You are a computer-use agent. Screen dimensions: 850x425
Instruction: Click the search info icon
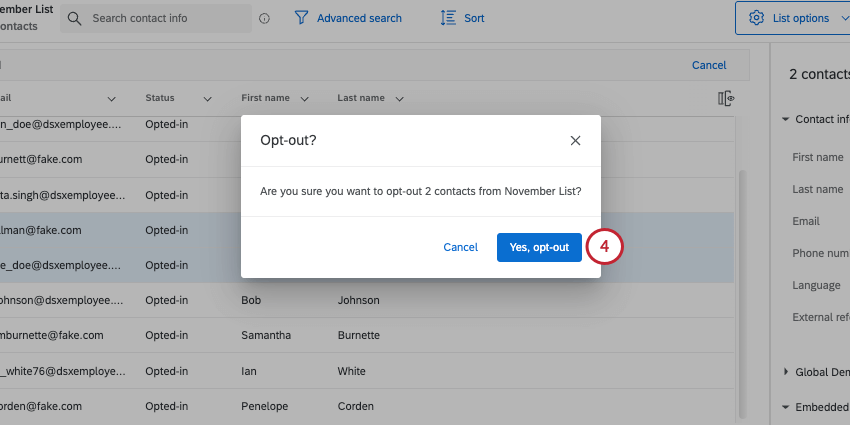coord(264,18)
